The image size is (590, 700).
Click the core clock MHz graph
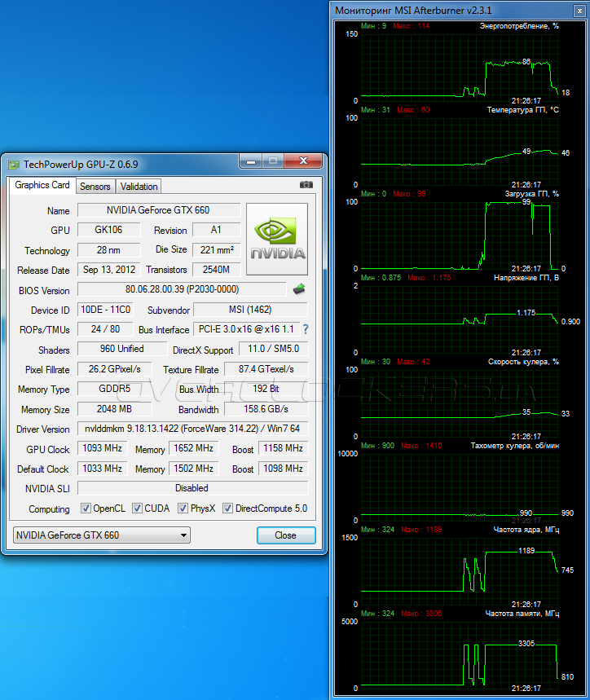tap(460, 570)
